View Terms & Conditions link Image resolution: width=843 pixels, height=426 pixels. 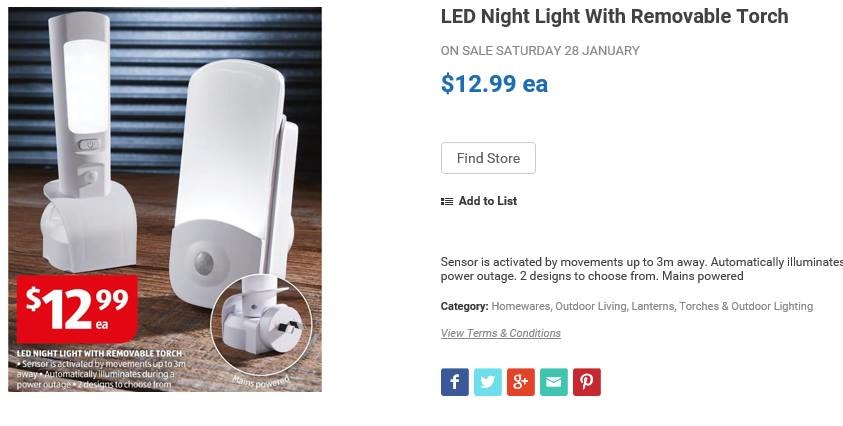click(x=500, y=334)
